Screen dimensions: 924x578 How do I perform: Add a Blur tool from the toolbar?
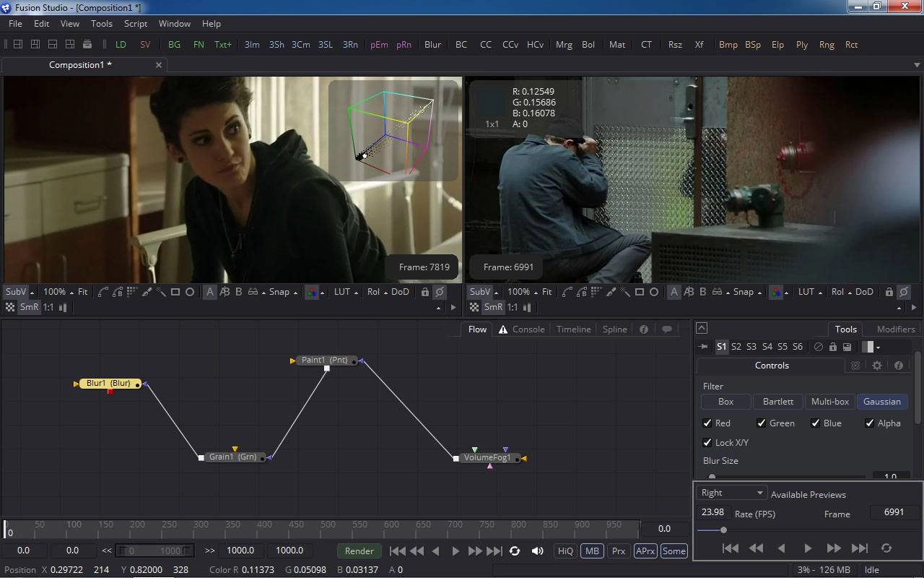(433, 44)
